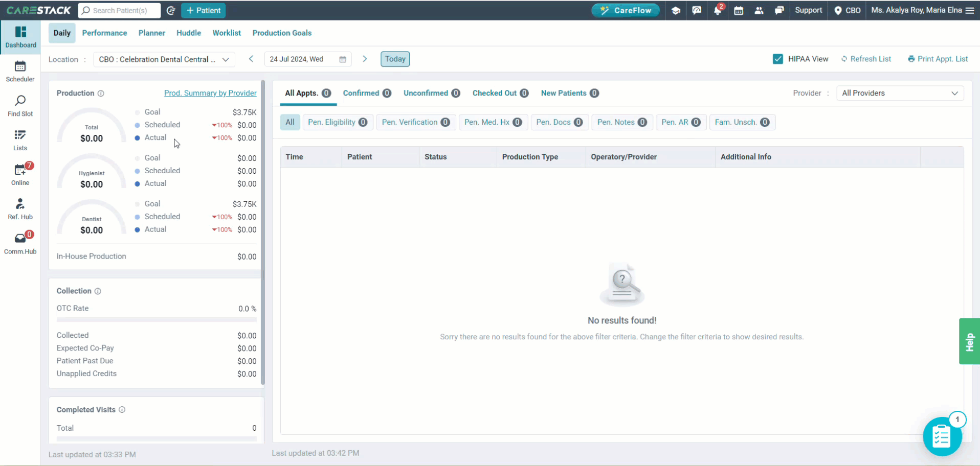Select the Pen. Eligibility filter chip
This screenshot has width=980, height=466.
(x=338, y=122)
